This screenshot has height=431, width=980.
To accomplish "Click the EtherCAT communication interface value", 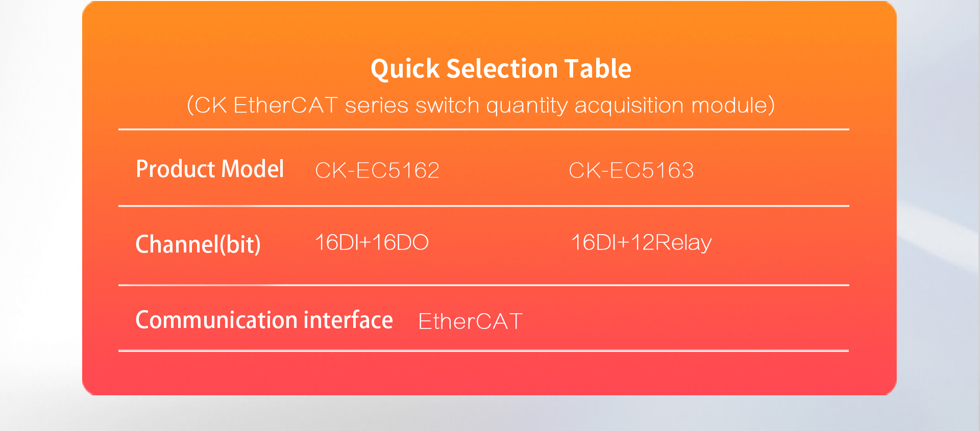I will point(470,321).
